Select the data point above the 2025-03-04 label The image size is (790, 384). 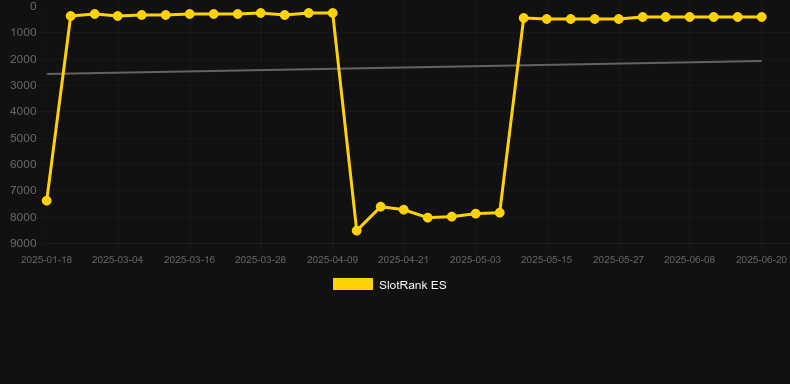pyautogui.click(x=118, y=16)
